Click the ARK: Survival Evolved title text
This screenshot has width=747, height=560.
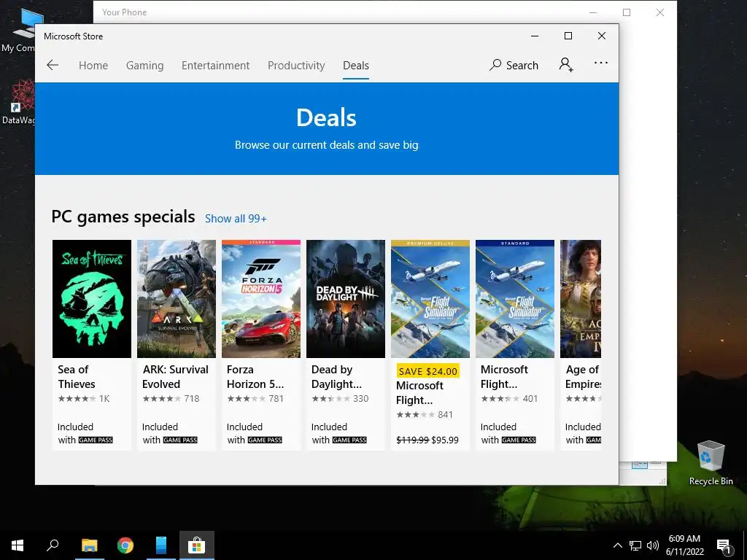pyautogui.click(x=175, y=377)
